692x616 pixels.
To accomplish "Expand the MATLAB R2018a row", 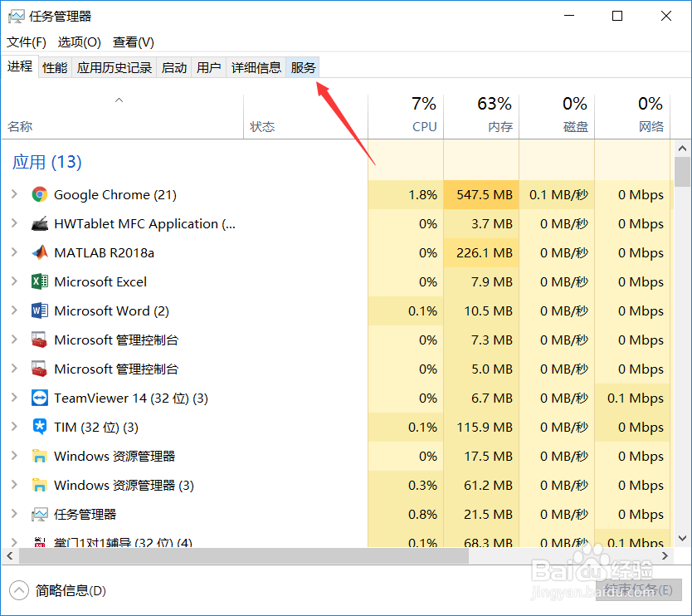I will point(14,252).
